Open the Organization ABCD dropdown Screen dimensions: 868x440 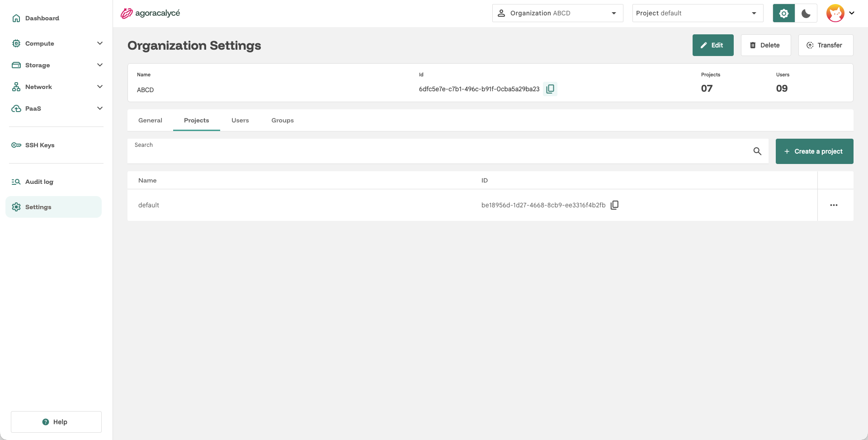[557, 13]
